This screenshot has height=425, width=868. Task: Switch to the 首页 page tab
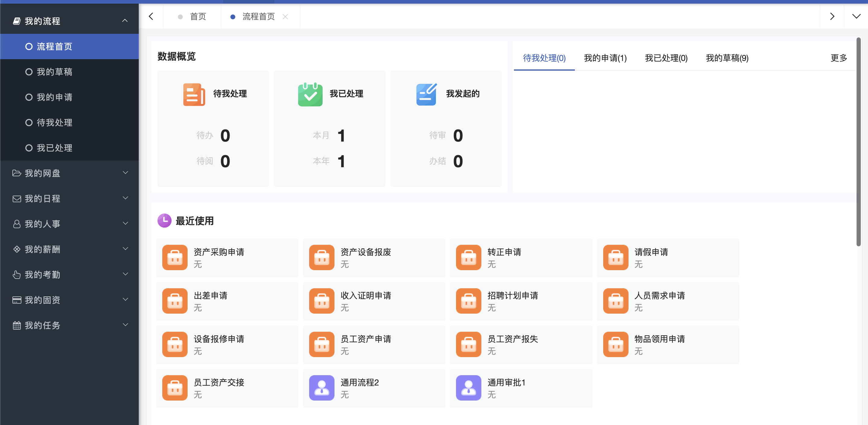pyautogui.click(x=192, y=16)
